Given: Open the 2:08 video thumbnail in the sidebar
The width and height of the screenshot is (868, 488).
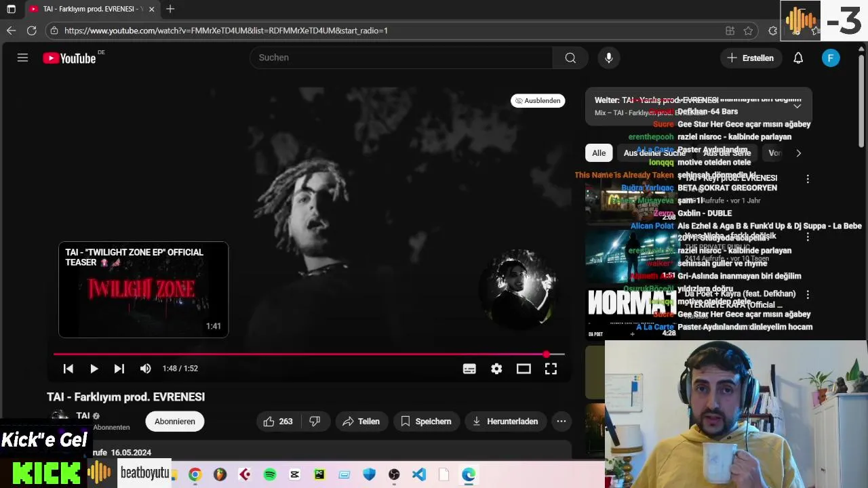Looking at the screenshot, I should [x=631, y=201].
